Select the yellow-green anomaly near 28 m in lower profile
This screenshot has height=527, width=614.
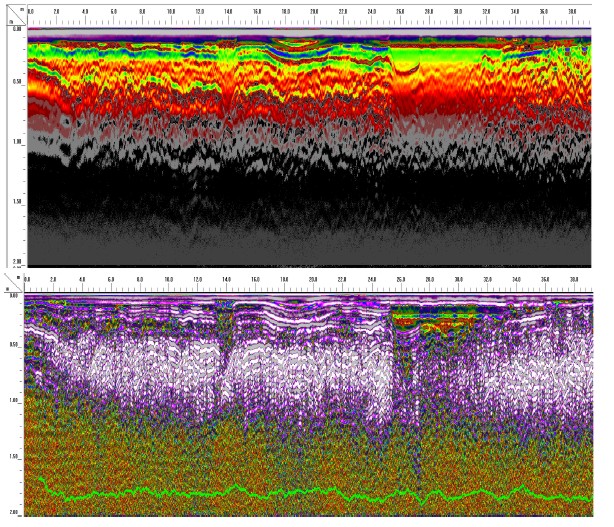(x=430, y=320)
